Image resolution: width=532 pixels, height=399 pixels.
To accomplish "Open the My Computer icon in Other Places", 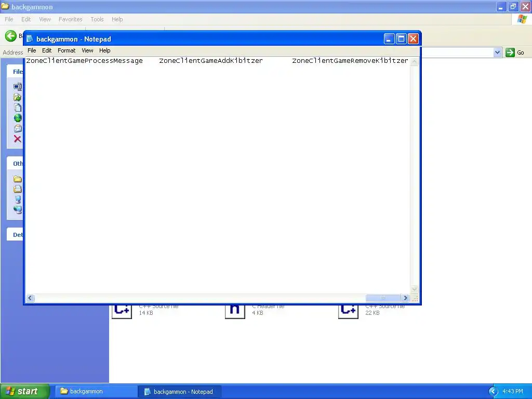I will point(18,199).
